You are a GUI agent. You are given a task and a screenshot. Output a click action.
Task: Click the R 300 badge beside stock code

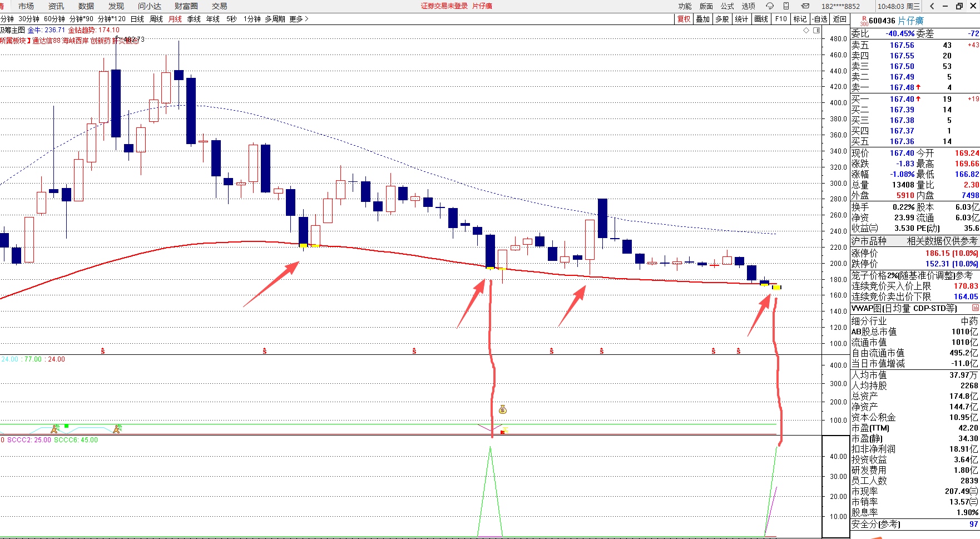pos(864,21)
